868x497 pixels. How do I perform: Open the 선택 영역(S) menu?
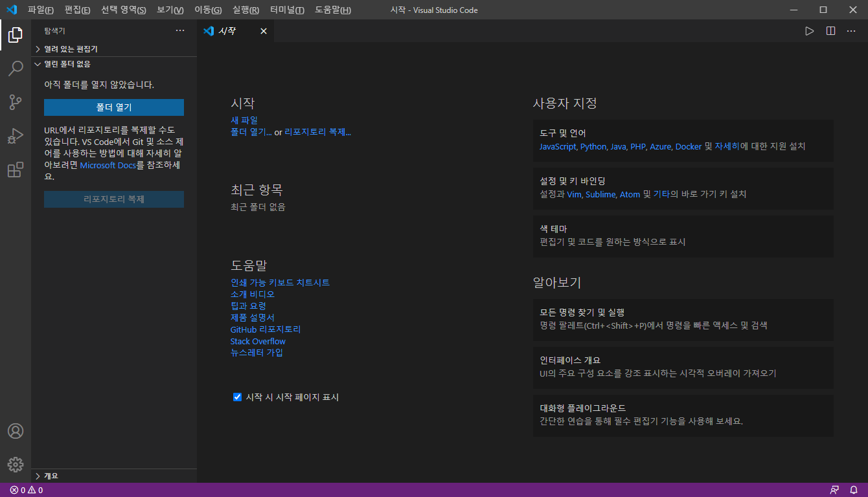[124, 10]
